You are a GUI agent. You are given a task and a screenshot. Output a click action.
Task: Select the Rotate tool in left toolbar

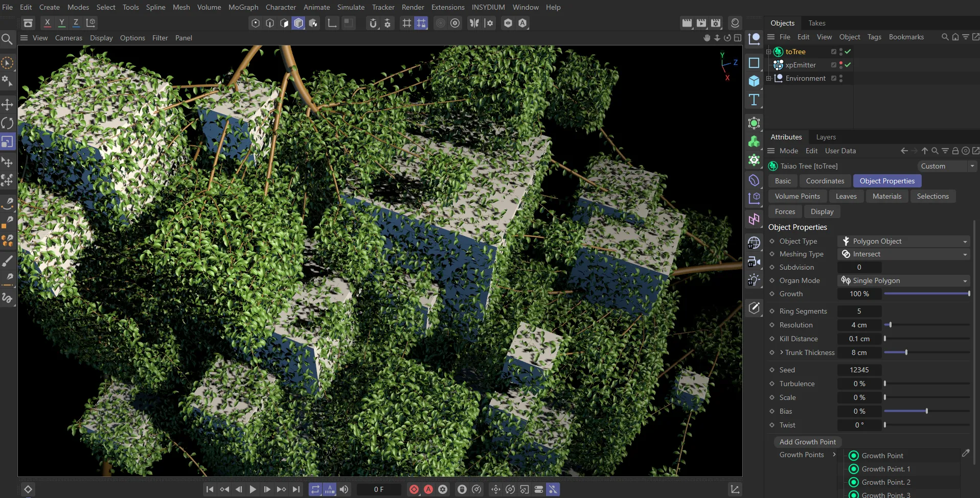click(x=7, y=123)
